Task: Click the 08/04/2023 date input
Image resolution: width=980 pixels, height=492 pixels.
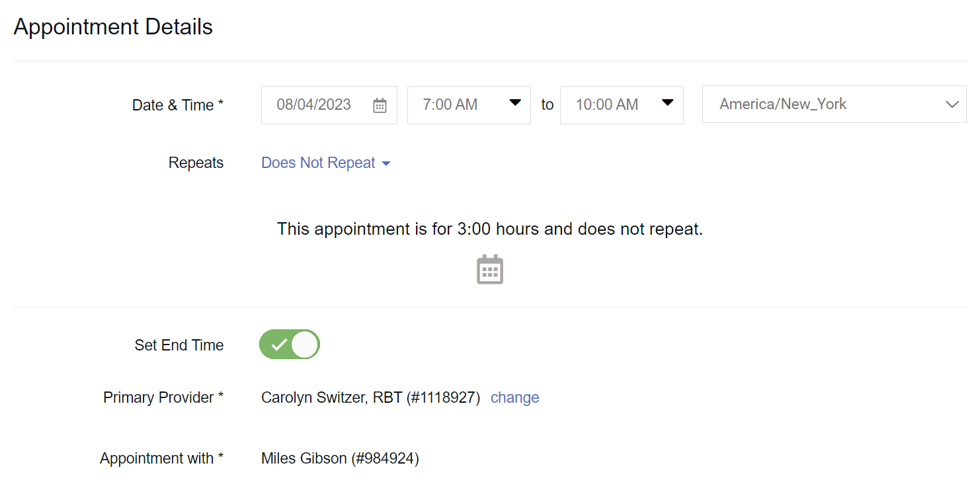Action: (x=314, y=104)
